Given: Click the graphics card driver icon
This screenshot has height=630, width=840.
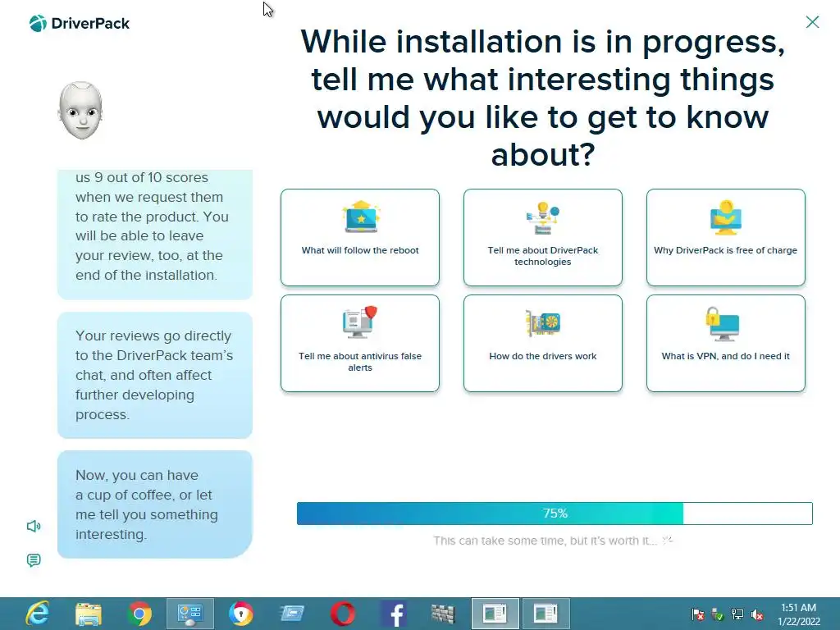Looking at the screenshot, I should (543, 323).
